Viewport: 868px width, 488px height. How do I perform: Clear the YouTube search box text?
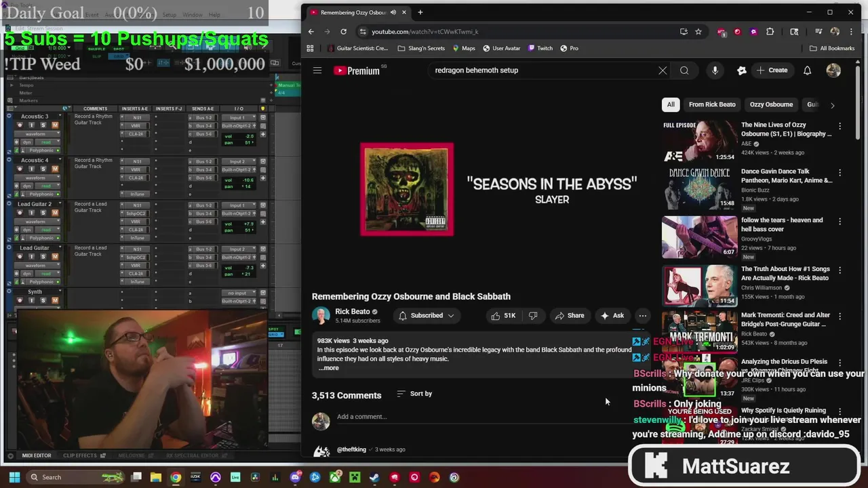coord(663,70)
